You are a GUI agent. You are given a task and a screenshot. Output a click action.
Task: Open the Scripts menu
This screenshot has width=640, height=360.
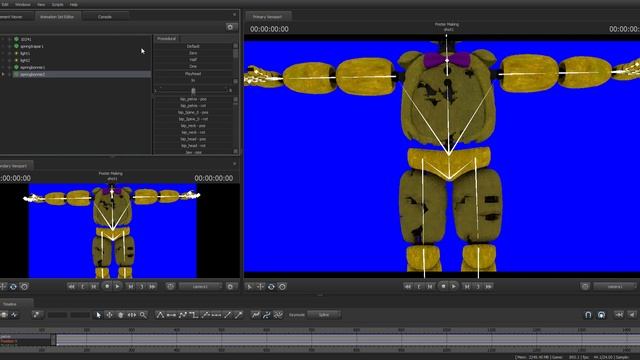pyautogui.click(x=57, y=4)
